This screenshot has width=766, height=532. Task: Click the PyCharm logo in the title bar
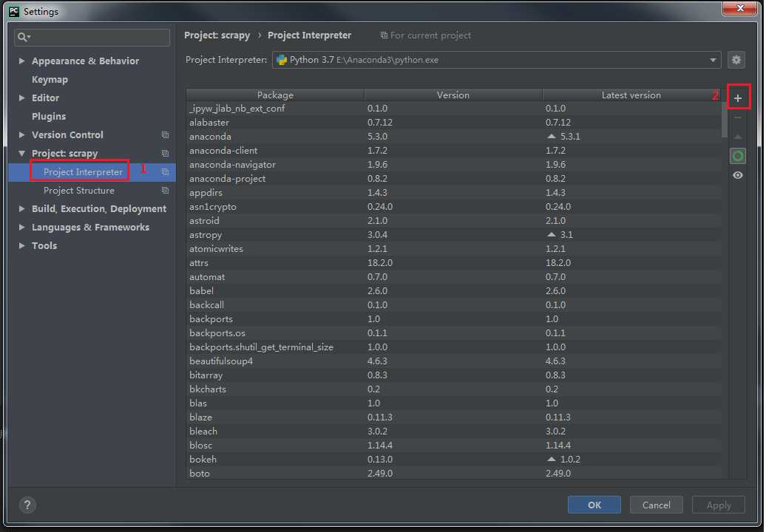[x=14, y=11]
